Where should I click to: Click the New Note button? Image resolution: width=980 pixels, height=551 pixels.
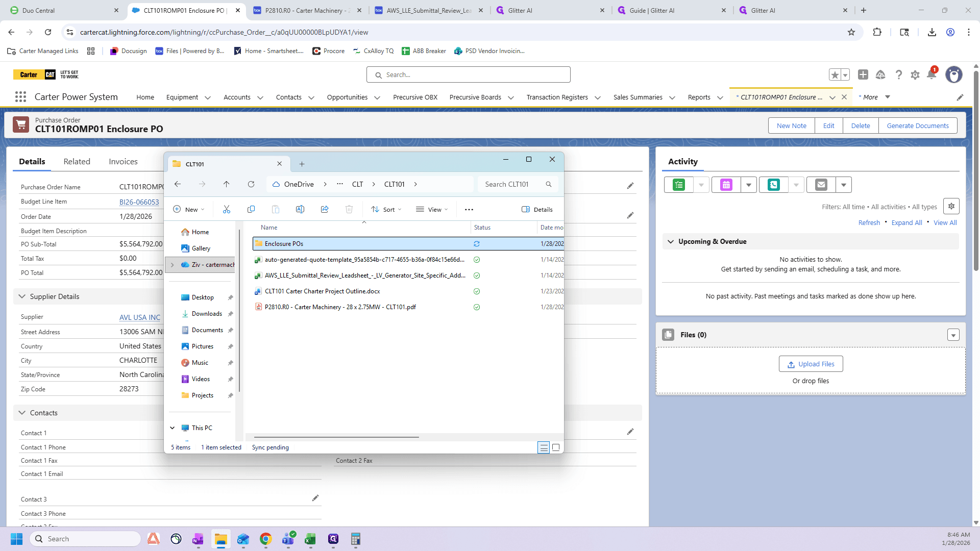tap(792, 126)
